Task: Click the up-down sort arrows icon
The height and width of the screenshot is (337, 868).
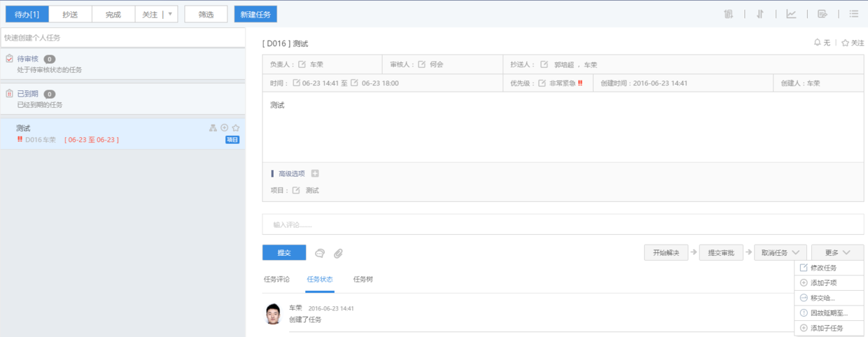Action: tap(759, 14)
